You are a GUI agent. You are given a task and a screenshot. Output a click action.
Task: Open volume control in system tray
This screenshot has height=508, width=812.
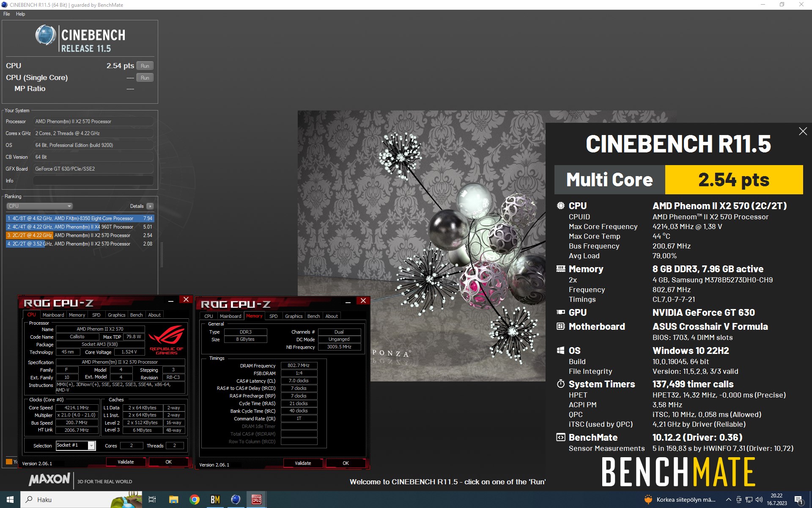pyautogui.click(x=759, y=500)
